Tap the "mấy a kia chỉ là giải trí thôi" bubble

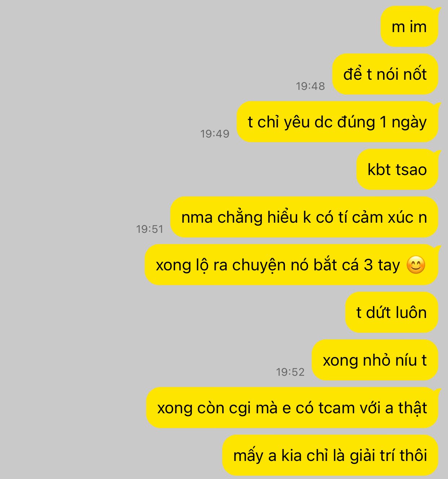point(330,455)
